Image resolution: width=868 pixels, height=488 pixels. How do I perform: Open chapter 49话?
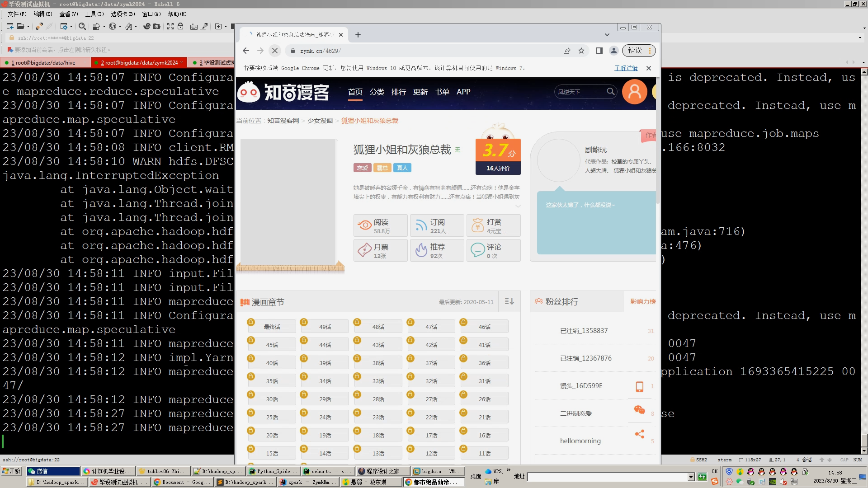325,327
